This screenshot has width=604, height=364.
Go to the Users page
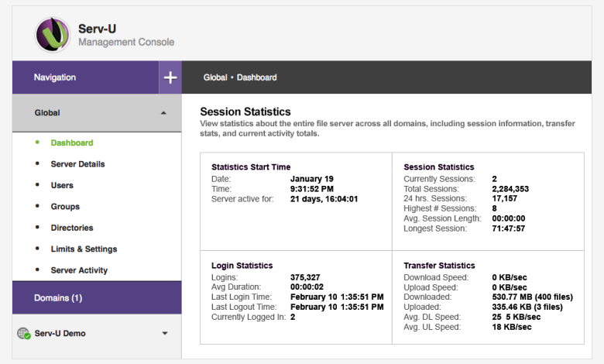coord(62,185)
